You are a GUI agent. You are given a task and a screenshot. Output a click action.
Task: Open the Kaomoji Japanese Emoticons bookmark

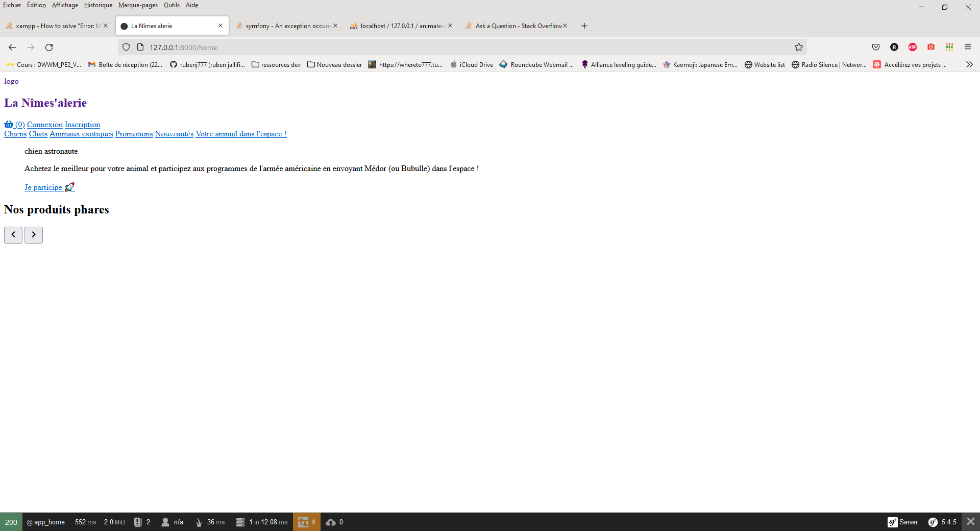click(x=700, y=65)
